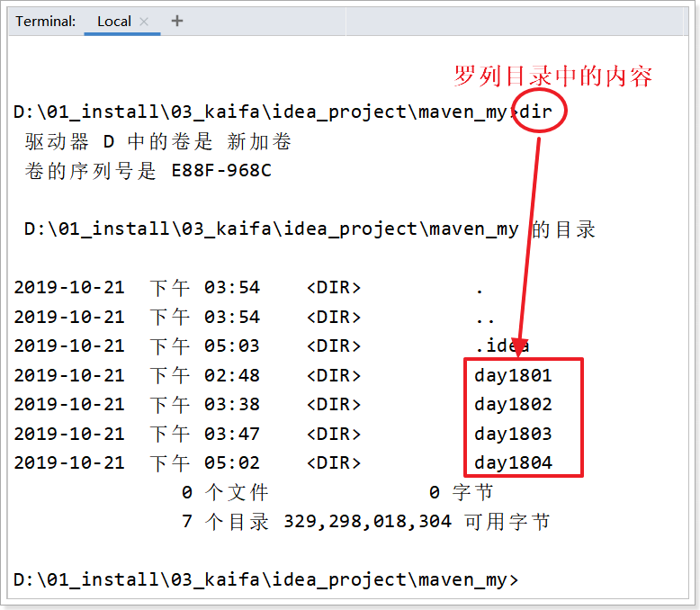Click the '可用字节' available bytes label
700x610 pixels.
click(507, 522)
